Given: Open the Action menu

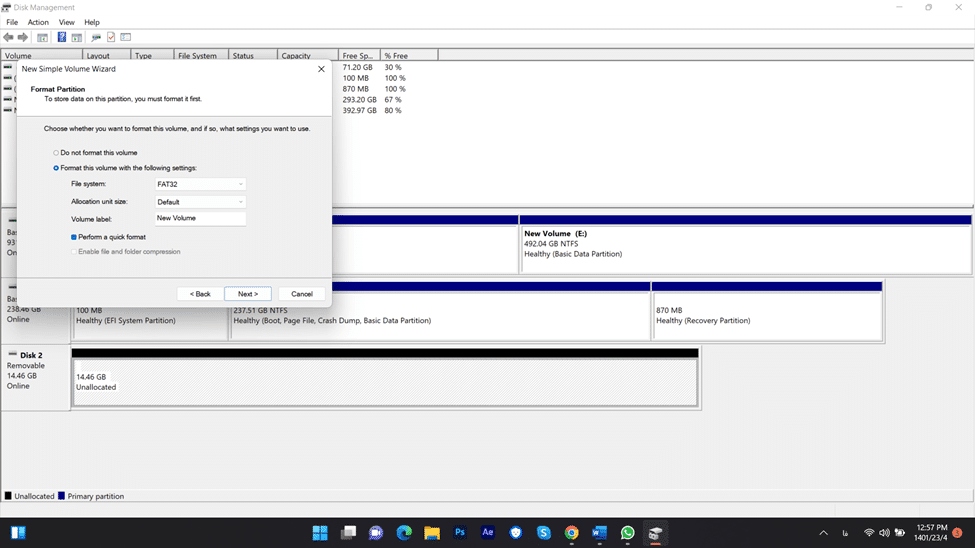Looking at the screenshot, I should 38,22.
